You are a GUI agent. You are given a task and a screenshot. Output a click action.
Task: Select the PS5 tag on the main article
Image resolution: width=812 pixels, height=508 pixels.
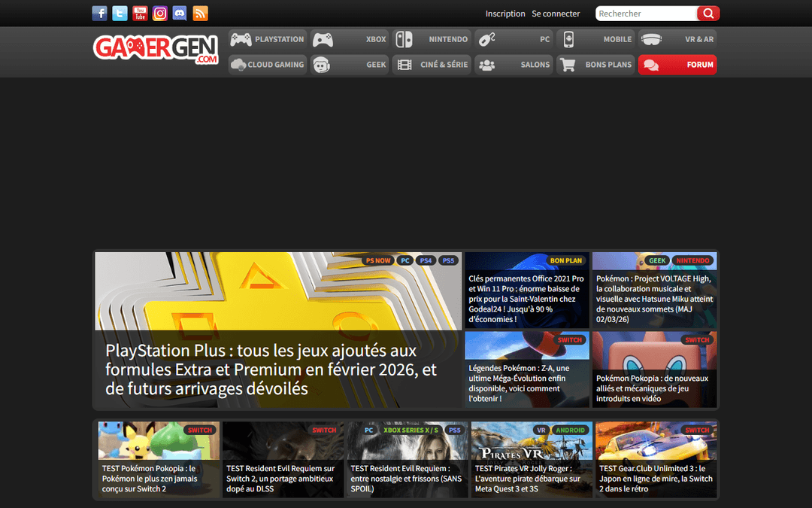[x=448, y=260]
